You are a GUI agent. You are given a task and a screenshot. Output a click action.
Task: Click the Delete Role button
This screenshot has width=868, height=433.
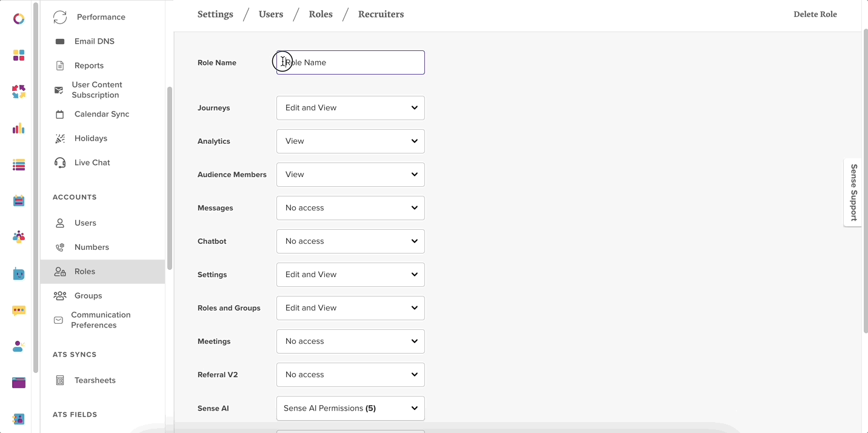coord(815,14)
